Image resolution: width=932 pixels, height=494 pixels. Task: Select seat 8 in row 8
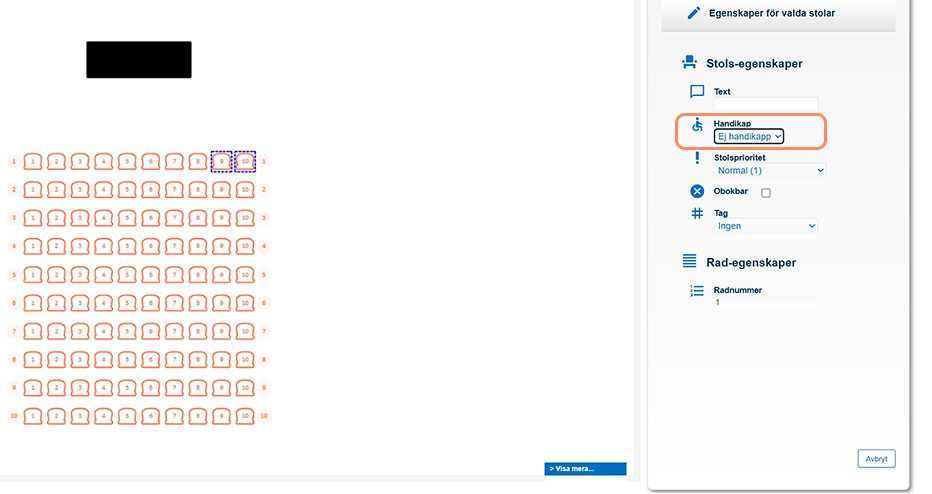pyautogui.click(x=197, y=360)
